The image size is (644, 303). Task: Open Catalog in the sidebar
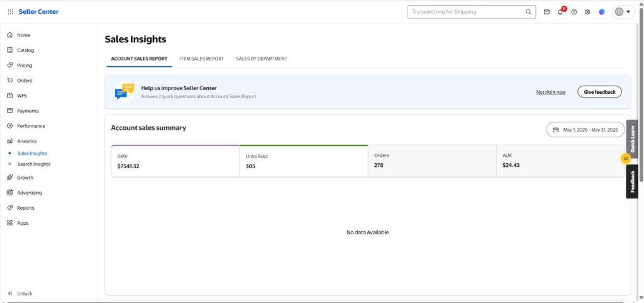pyautogui.click(x=25, y=50)
